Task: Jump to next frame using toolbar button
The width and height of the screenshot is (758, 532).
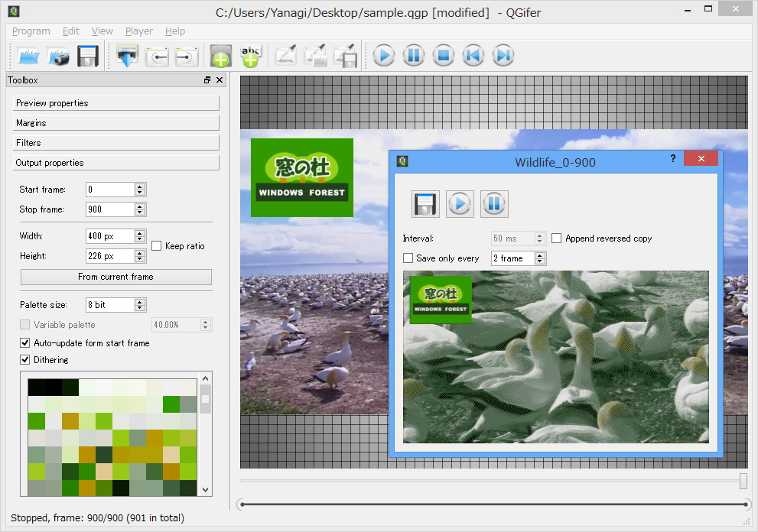Action: point(503,56)
